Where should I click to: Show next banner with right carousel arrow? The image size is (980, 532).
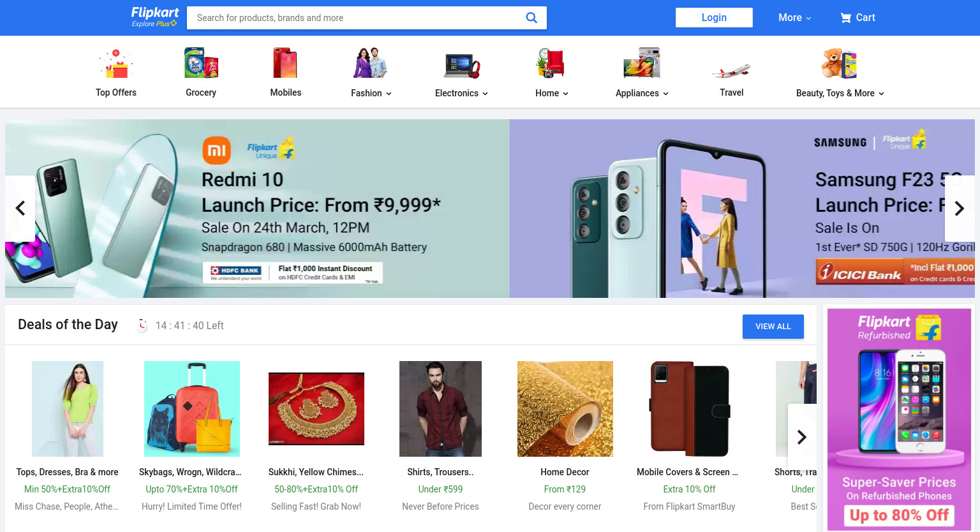(x=959, y=209)
